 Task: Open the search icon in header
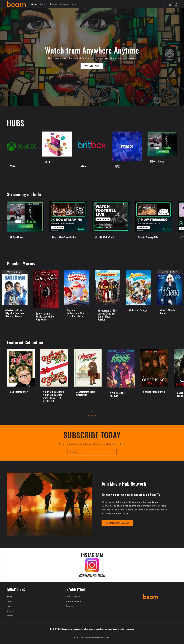164,4
